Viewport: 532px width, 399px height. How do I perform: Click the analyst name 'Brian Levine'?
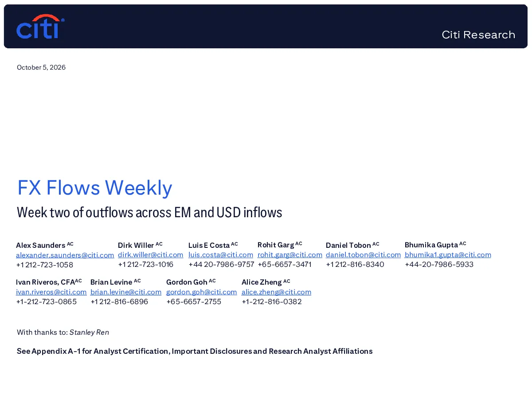pyautogui.click(x=111, y=282)
